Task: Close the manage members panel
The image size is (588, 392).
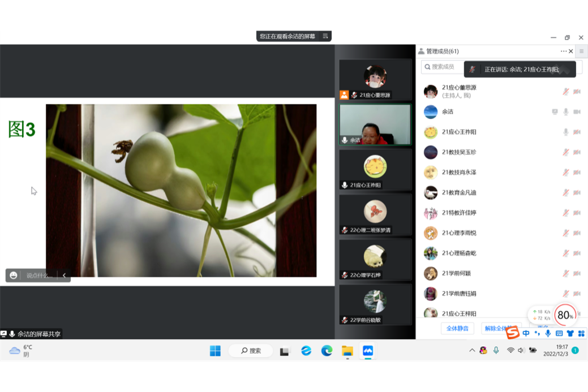Action: pos(571,51)
